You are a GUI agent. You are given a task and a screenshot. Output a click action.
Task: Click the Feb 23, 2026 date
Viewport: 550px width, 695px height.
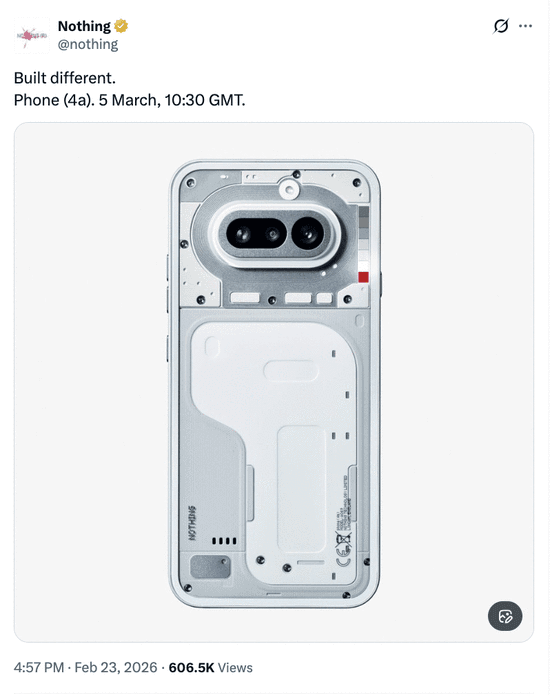[x=116, y=668]
